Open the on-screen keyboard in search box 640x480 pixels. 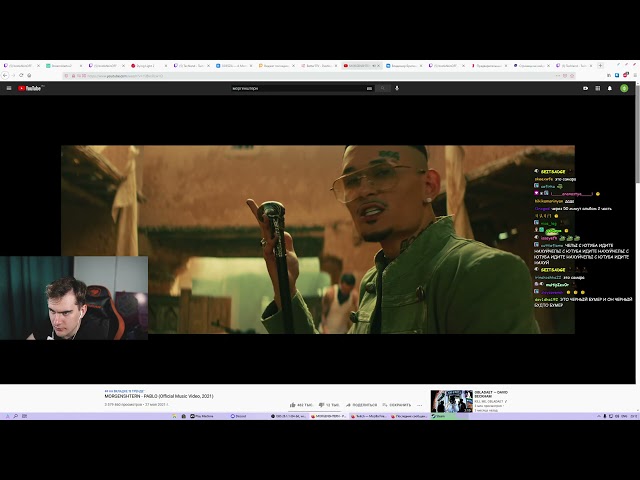[369, 88]
